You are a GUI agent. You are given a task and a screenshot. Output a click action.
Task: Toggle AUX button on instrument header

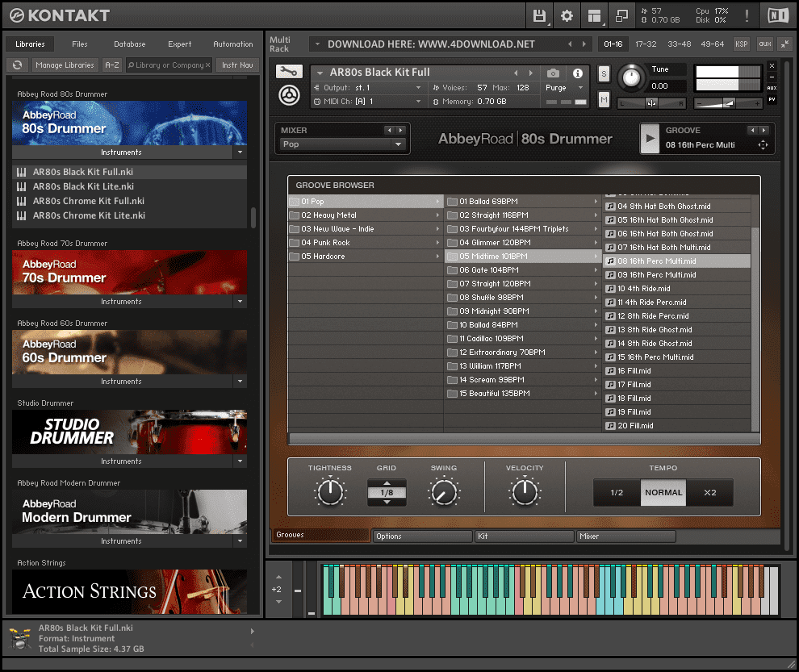pos(772,88)
